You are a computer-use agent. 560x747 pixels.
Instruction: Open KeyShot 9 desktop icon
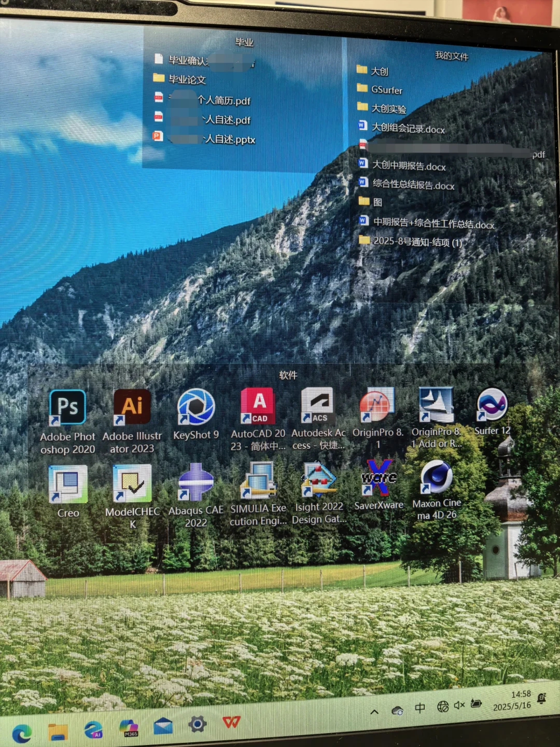pyautogui.click(x=196, y=414)
